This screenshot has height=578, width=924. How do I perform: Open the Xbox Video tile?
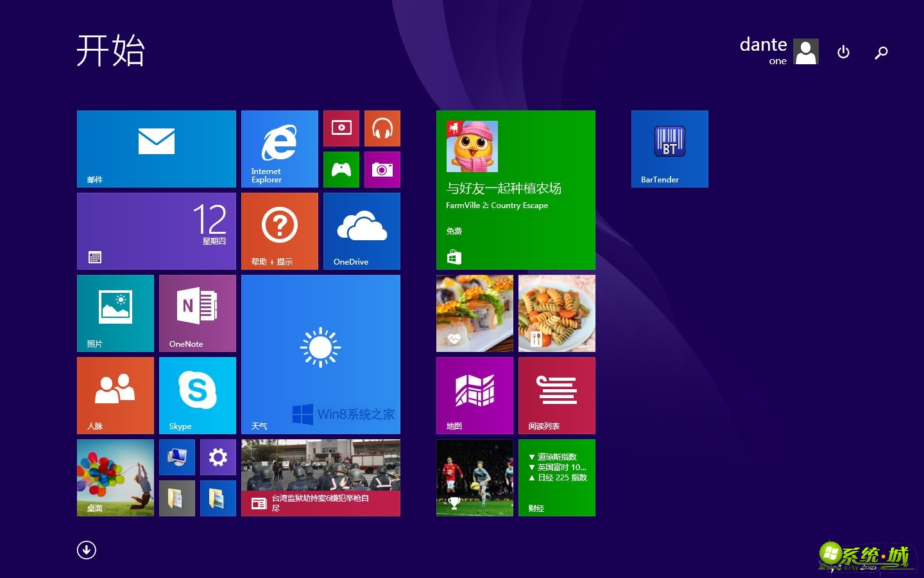[x=341, y=128]
